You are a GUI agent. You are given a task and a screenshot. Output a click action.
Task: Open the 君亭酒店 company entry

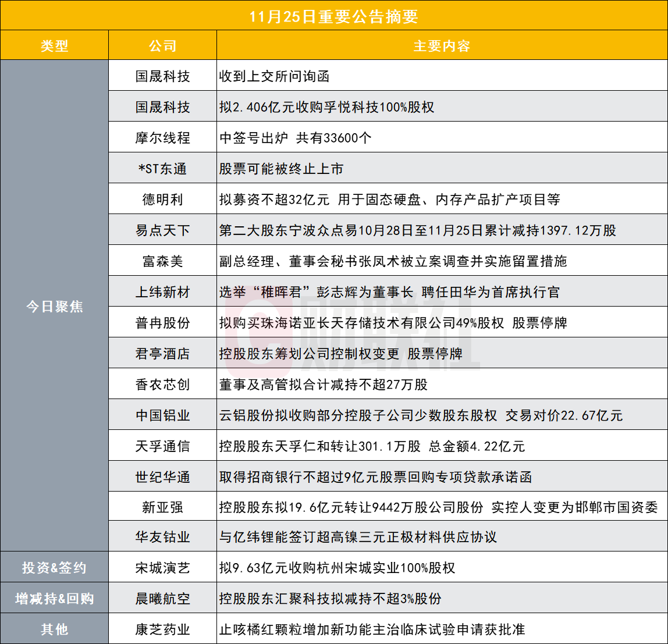pos(162,354)
